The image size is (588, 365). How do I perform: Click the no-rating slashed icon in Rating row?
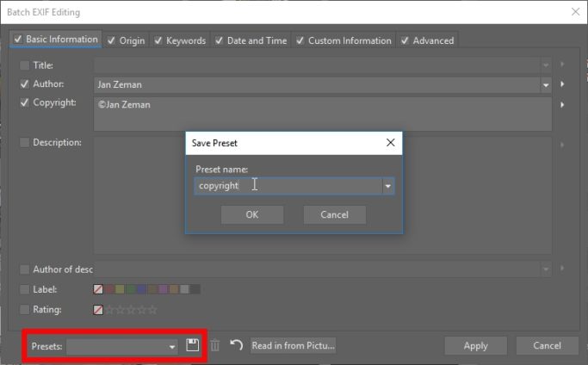pos(98,310)
